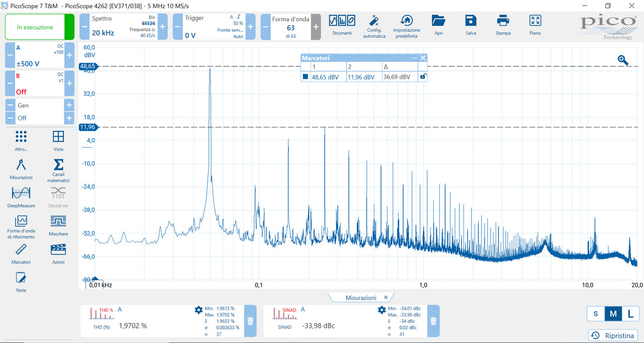
Task: Close the Misurazioni tab
Action: click(x=386, y=298)
